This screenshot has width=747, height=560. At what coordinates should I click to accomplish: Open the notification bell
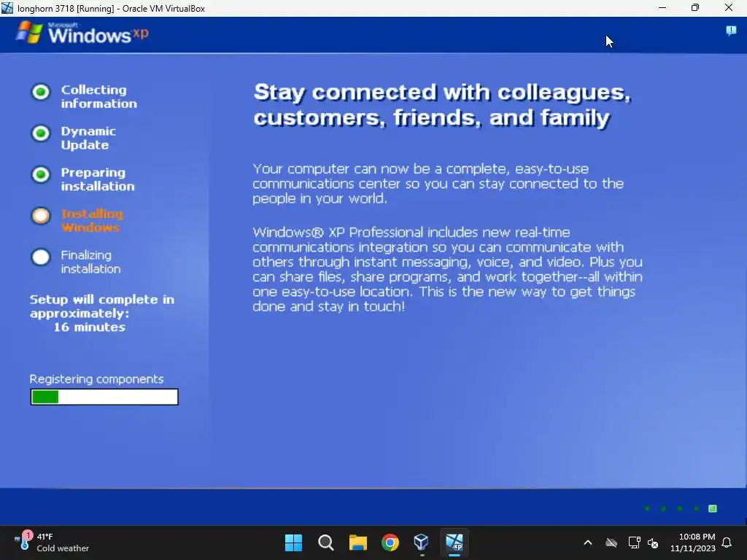click(x=727, y=542)
